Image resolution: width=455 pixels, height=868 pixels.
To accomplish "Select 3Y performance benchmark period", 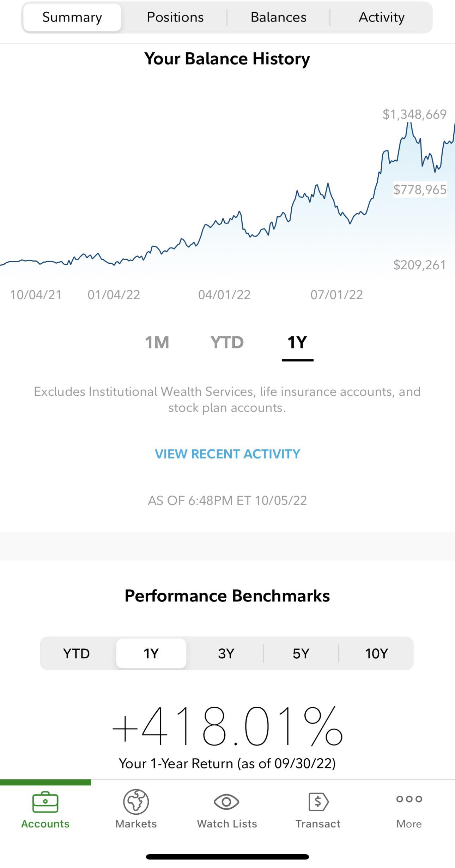I will 226,654.
